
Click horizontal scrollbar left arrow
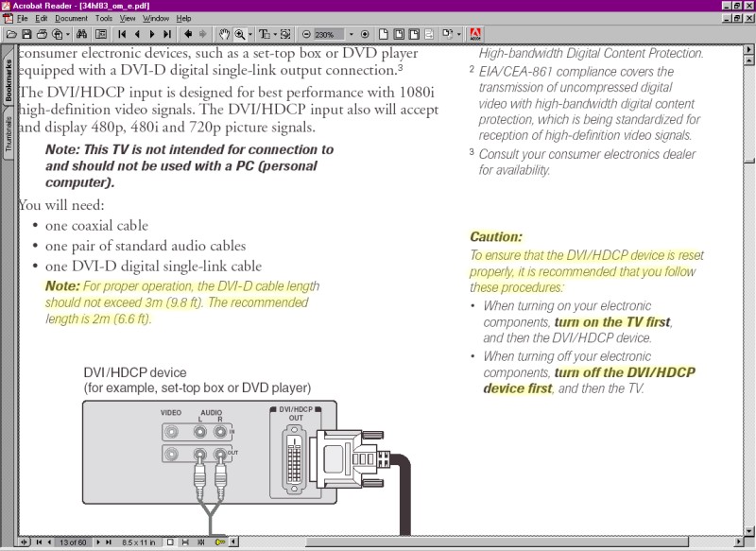233,542
